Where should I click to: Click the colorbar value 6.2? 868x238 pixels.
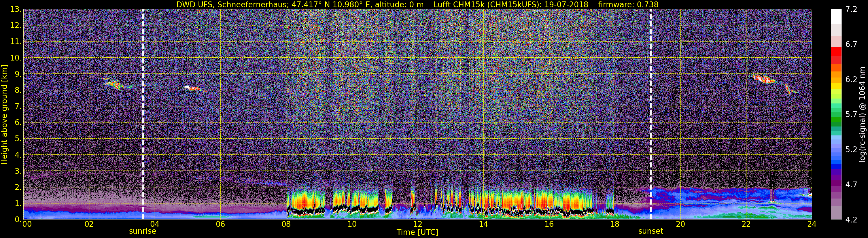tap(851, 80)
